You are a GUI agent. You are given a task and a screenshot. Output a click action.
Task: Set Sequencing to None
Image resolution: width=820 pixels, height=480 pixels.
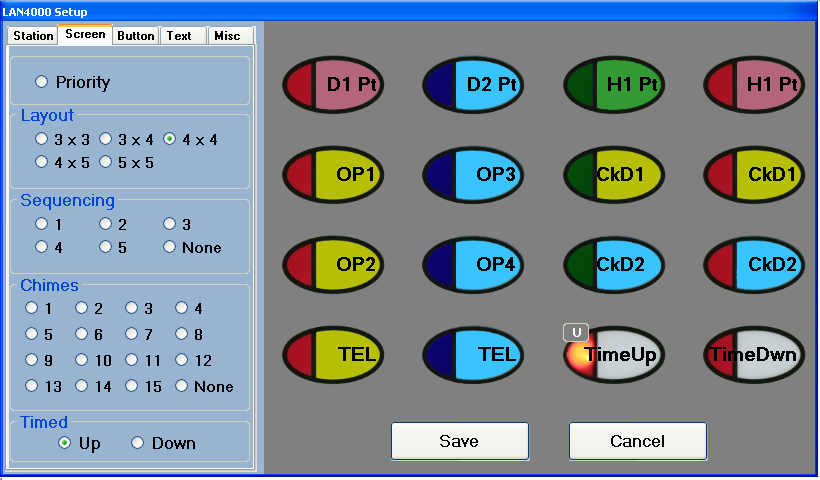point(170,247)
